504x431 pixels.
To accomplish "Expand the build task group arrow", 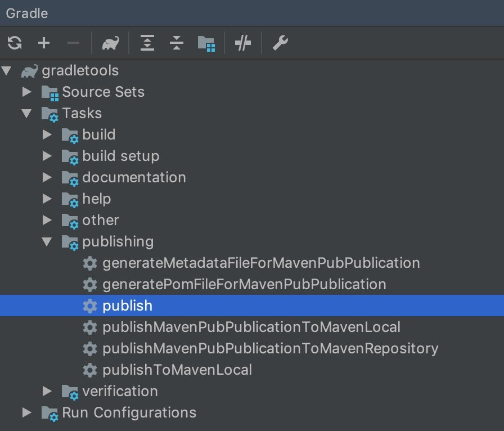I will [47, 134].
